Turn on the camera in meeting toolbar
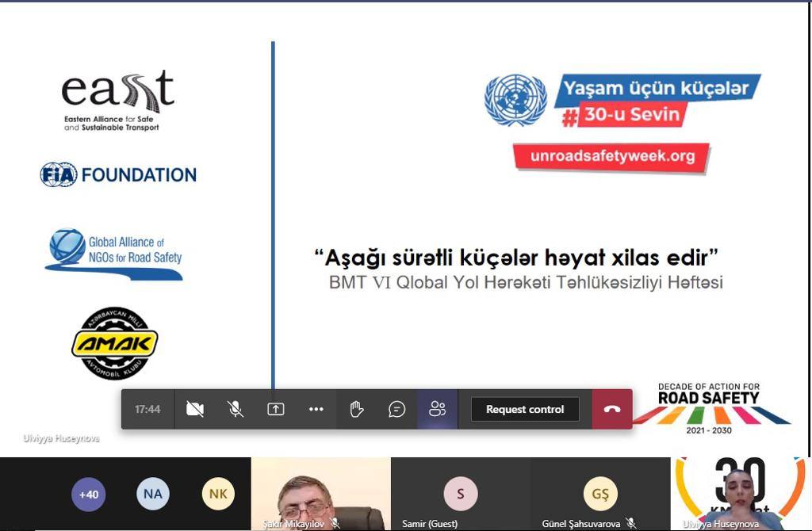Viewport: 812px width, 531px height. click(x=194, y=409)
